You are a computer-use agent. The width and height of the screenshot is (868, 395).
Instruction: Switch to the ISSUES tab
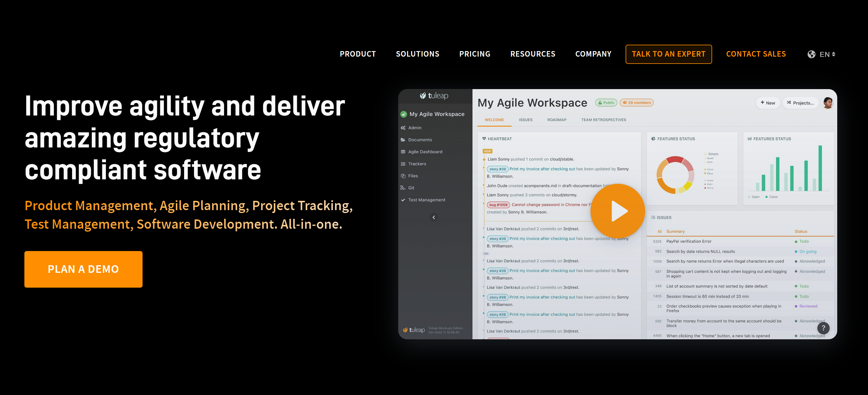pos(526,120)
